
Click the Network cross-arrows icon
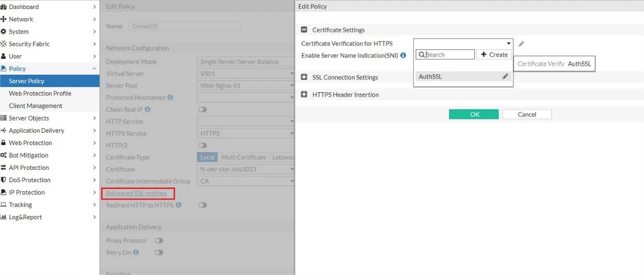pyautogui.click(x=4, y=19)
